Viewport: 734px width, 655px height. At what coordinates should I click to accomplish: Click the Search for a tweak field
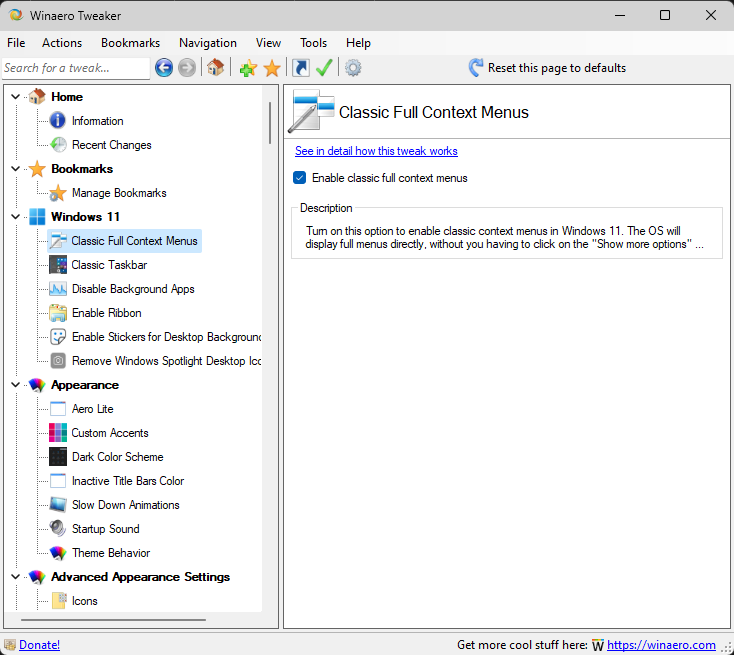[x=76, y=68]
